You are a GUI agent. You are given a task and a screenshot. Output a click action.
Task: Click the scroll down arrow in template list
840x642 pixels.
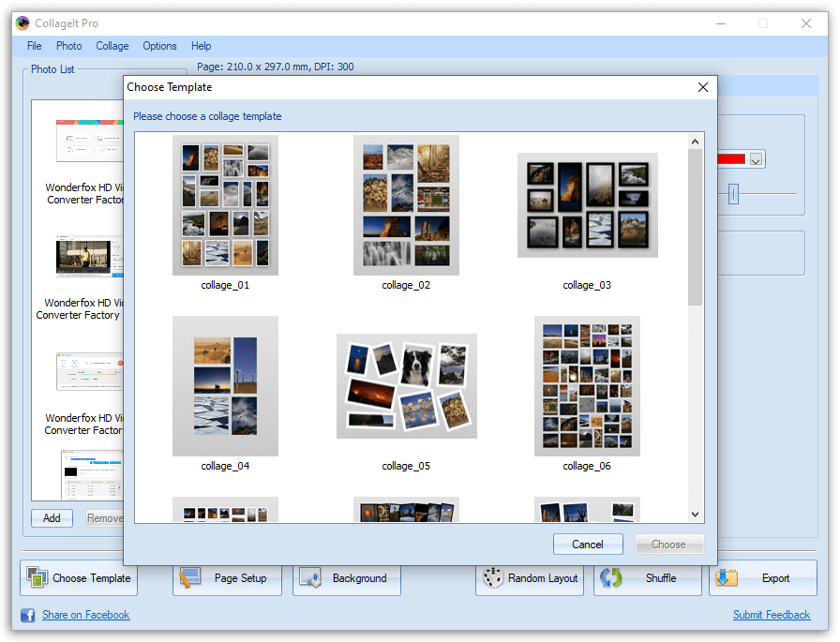[695, 514]
